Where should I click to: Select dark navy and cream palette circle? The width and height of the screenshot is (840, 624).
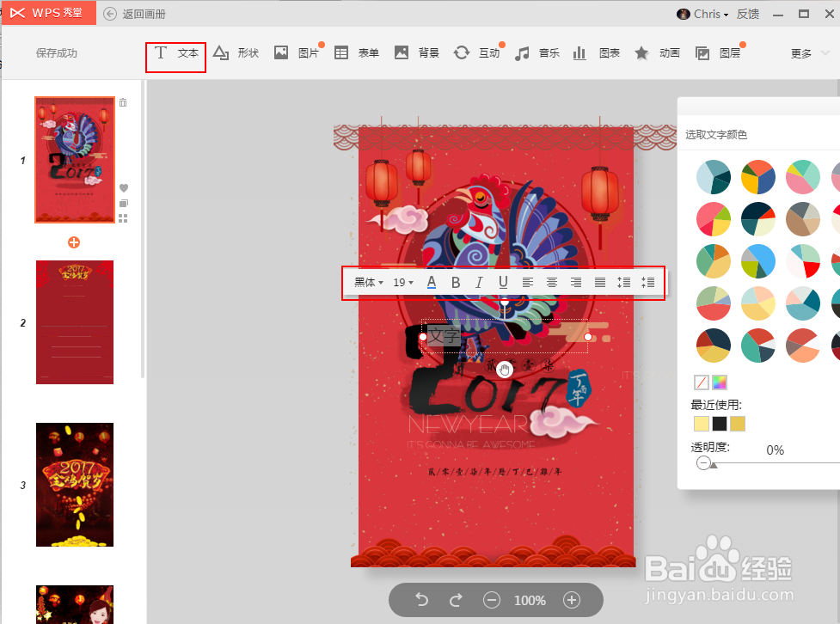pyautogui.click(x=758, y=219)
